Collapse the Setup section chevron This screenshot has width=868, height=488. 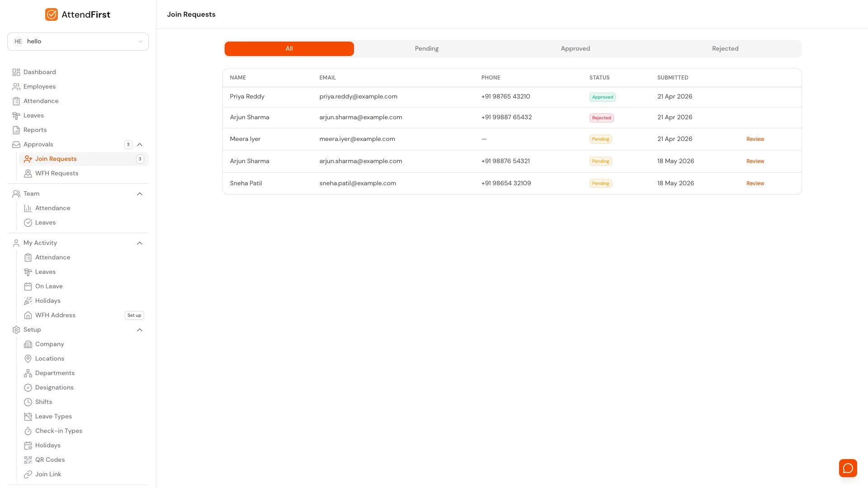point(140,330)
